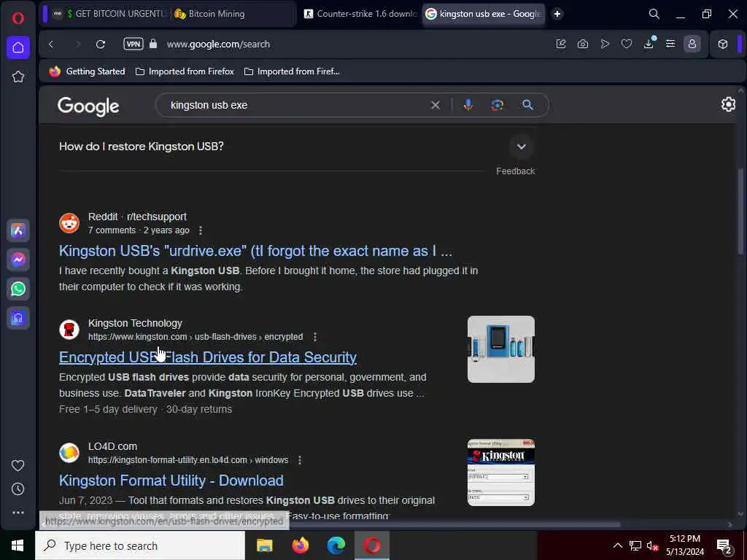This screenshot has height=560, width=747.
Task: Open the sidebar heart pinboards icon
Action: pyautogui.click(x=18, y=466)
